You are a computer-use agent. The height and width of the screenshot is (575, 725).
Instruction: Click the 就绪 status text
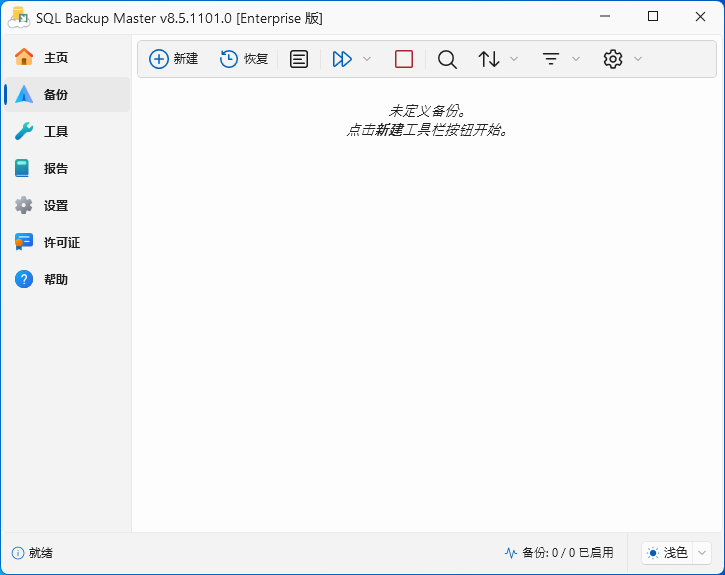coord(41,553)
